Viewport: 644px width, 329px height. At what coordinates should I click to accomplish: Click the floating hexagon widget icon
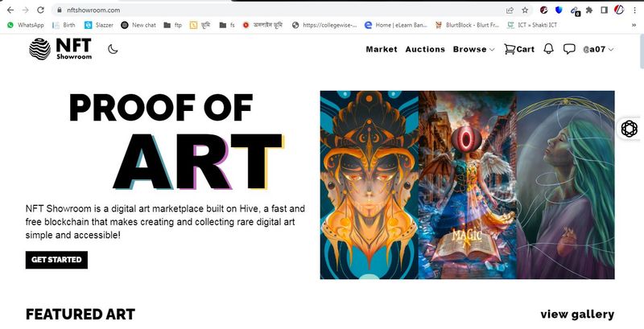click(x=630, y=129)
